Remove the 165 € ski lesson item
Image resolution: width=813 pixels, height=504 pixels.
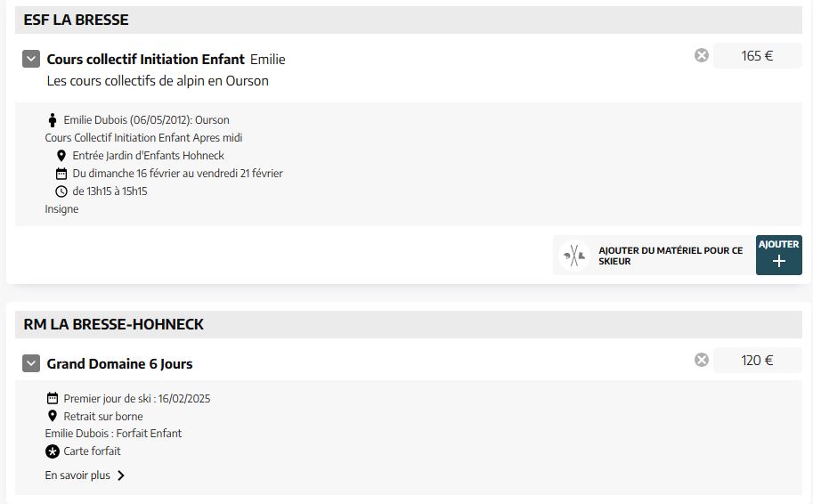coord(702,55)
